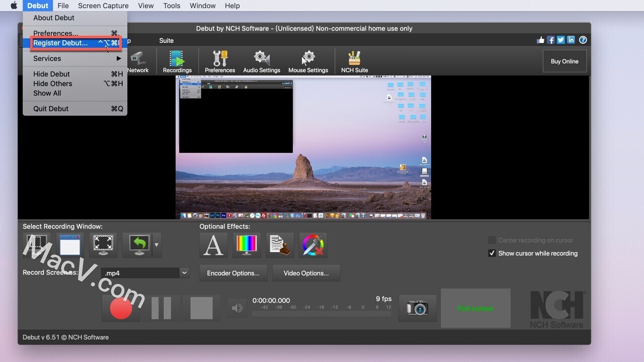The image size is (644, 362).
Task: Share on LinkedIn icon
Action: pyautogui.click(x=571, y=40)
